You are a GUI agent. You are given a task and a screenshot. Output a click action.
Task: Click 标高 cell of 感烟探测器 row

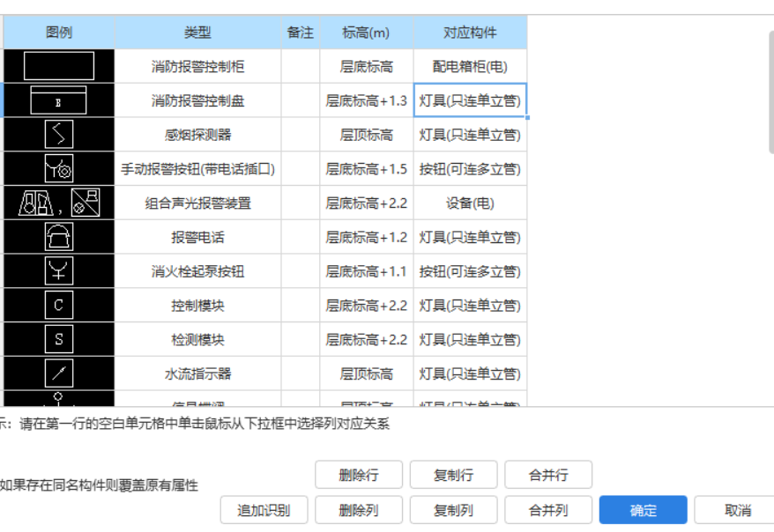[366, 134]
